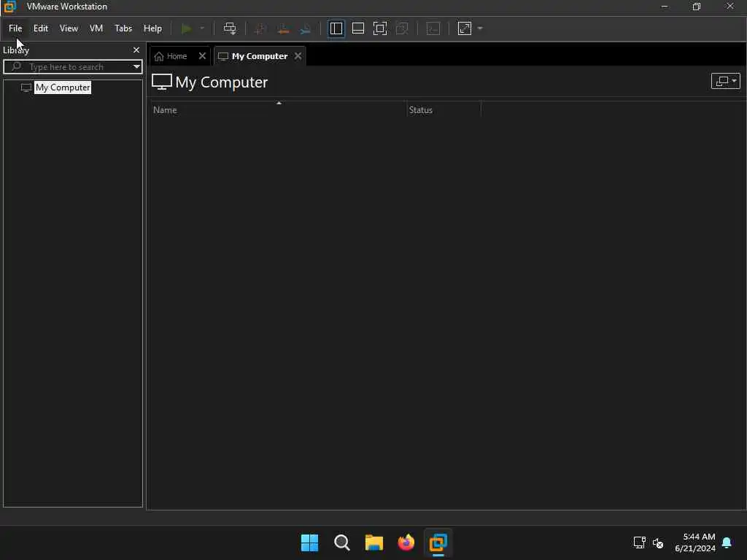Screen dimensions: 747x560
Task: Open File Explorer from the taskbar
Action: (x=374, y=542)
